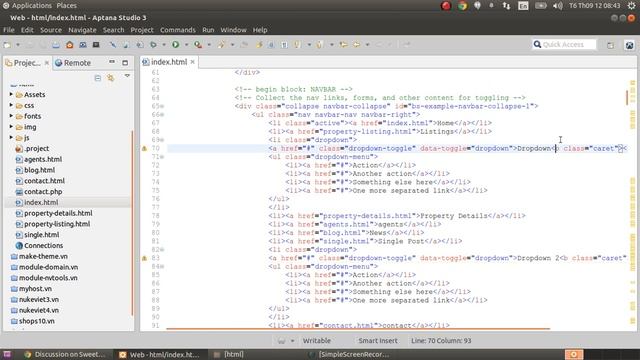Image resolution: width=640 pixels, height=360 pixels.
Task: Click the red recorder tray icon
Action: (446, 6)
